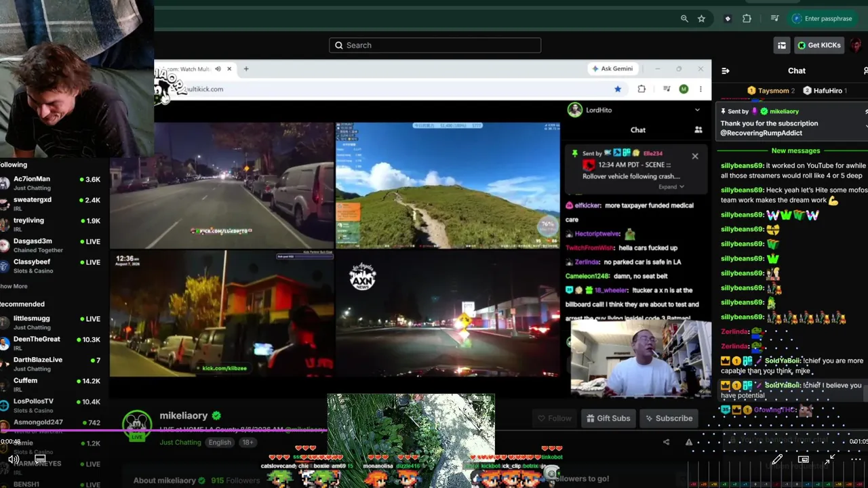The width and height of the screenshot is (868, 488).
Task: Click the Get KICKs button
Action: point(819,45)
